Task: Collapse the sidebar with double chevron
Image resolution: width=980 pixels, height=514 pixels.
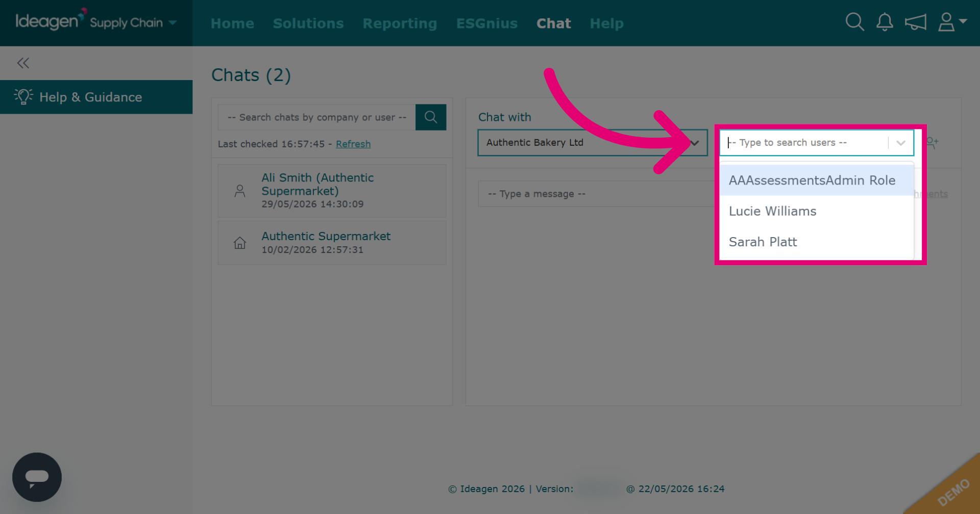Action: coord(23,63)
